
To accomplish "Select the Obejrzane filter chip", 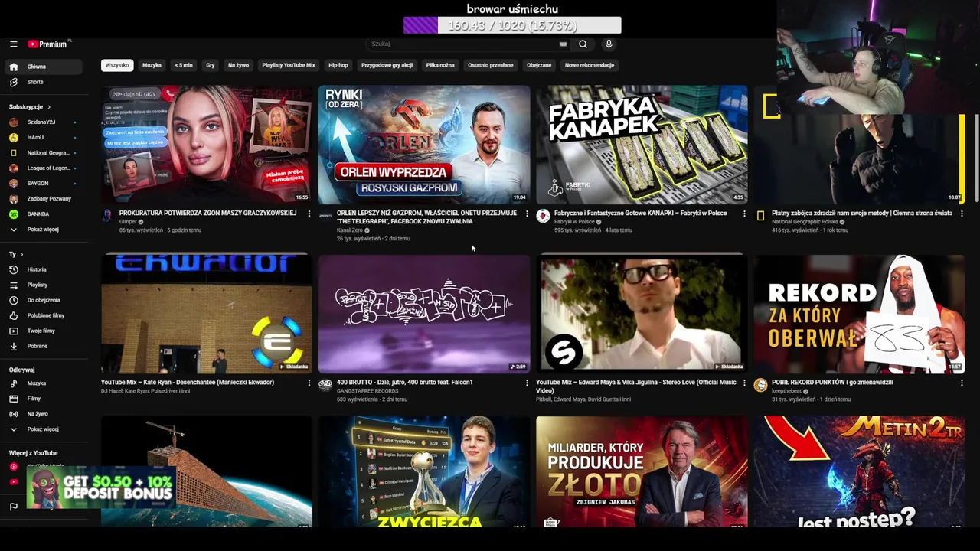I will (539, 65).
